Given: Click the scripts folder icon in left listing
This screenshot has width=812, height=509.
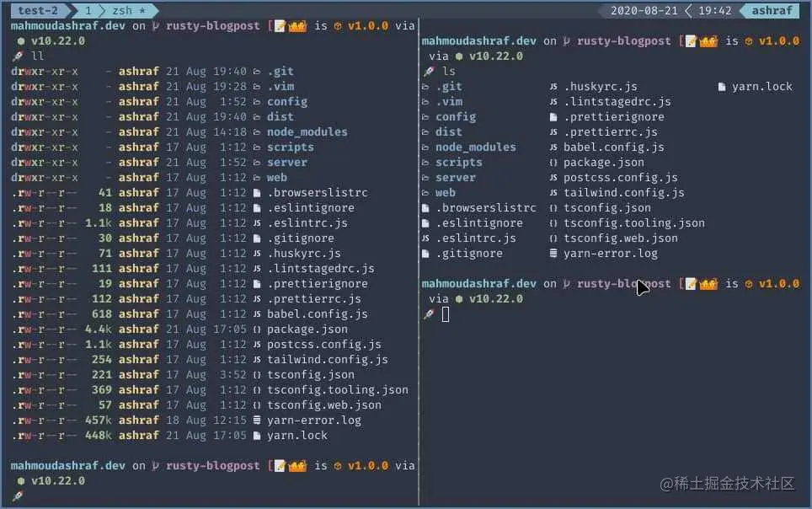Looking at the screenshot, I should [x=257, y=147].
